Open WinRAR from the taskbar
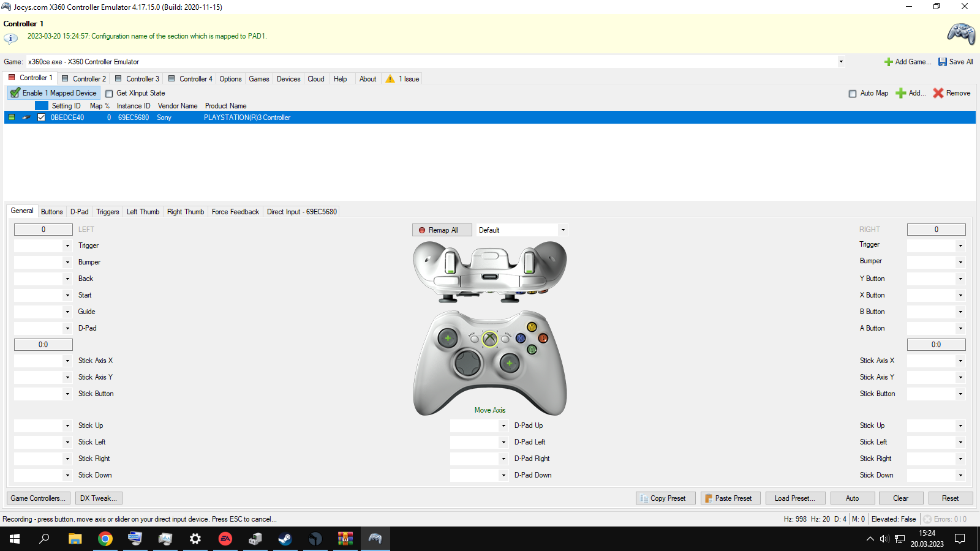 (345, 539)
